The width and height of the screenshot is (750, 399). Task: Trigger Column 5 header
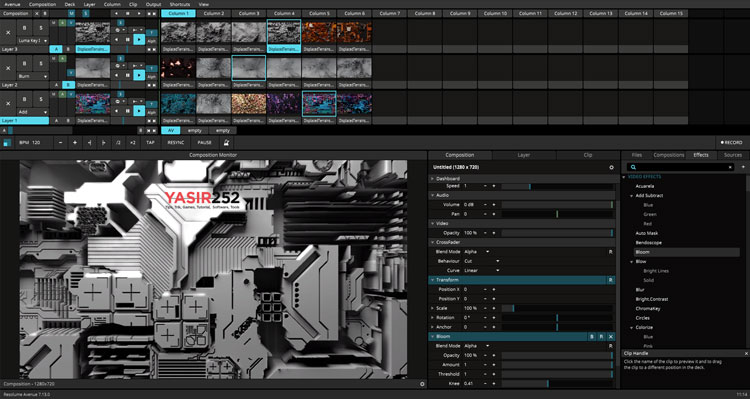[319, 13]
